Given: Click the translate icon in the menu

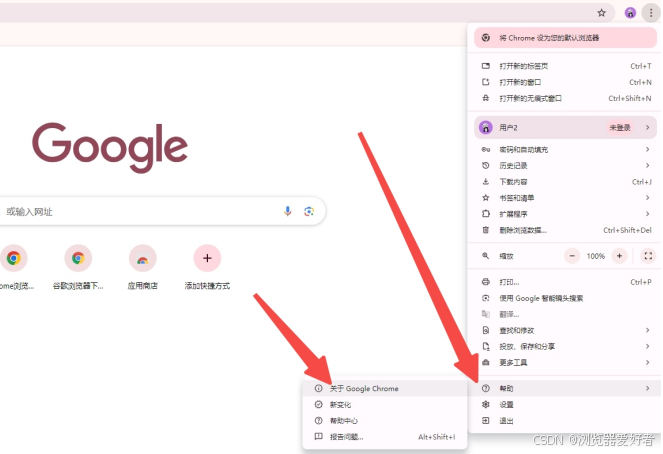Looking at the screenshot, I should (485, 314).
